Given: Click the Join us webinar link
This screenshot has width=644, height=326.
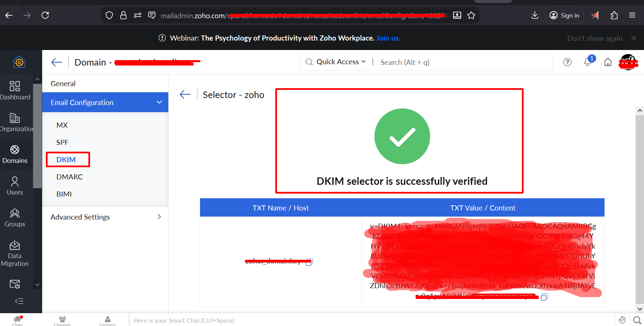Looking at the screenshot, I should tap(388, 38).
